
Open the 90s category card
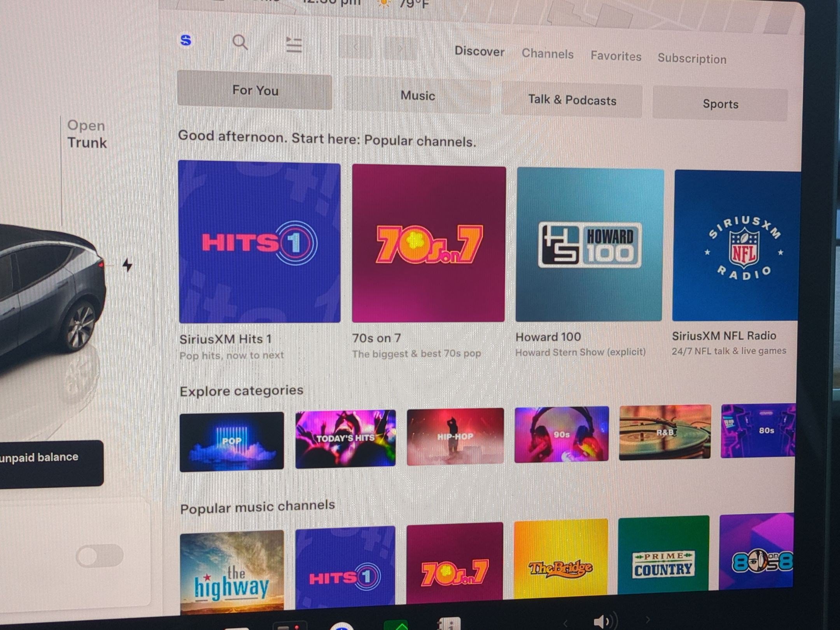coord(562,434)
